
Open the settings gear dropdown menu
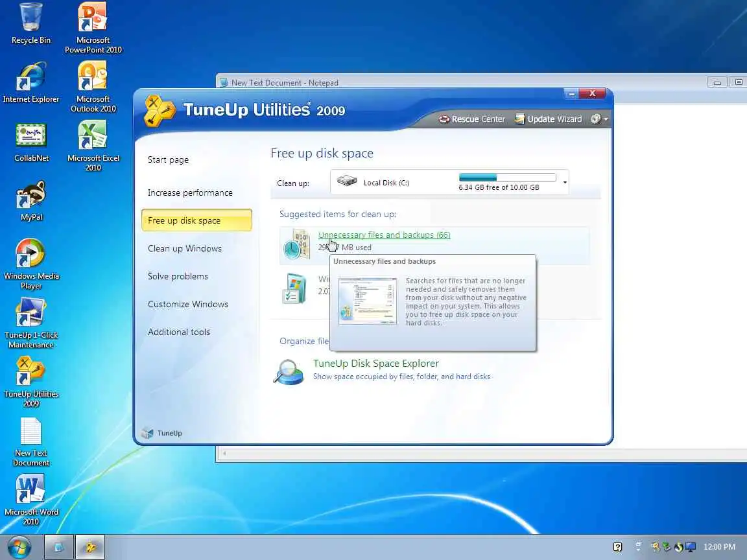[x=599, y=119]
